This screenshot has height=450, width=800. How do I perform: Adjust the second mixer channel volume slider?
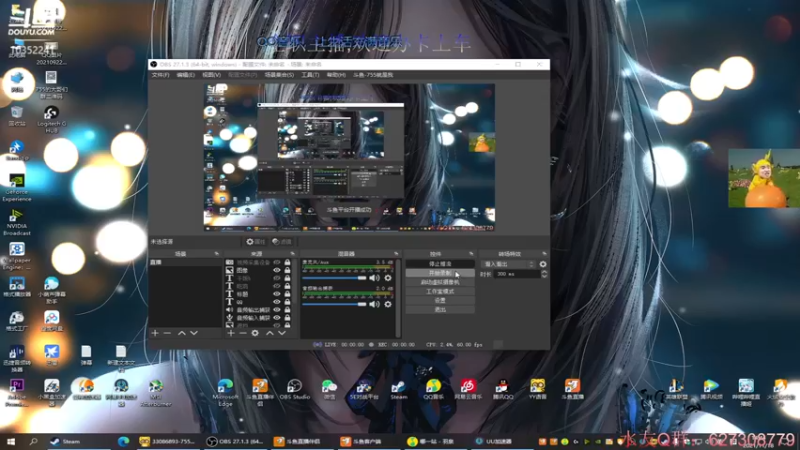tap(334, 304)
